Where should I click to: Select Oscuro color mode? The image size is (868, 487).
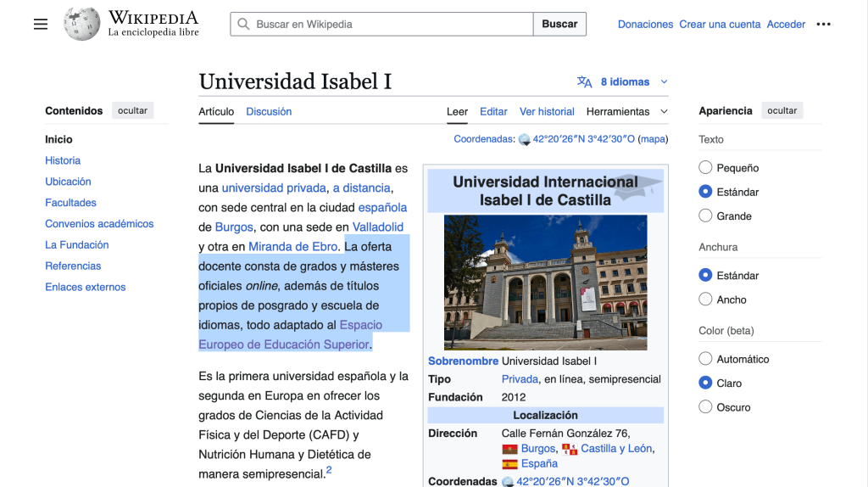click(705, 406)
